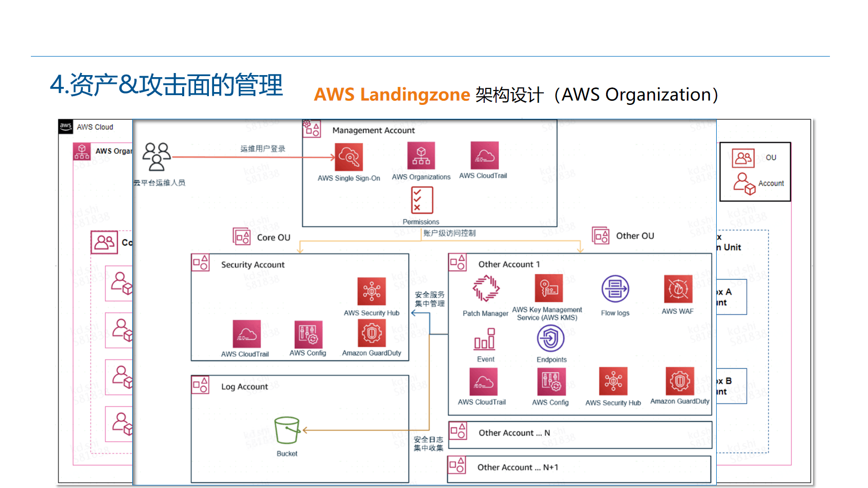Click the Account legend icon
The image size is (868, 488).
click(x=745, y=184)
